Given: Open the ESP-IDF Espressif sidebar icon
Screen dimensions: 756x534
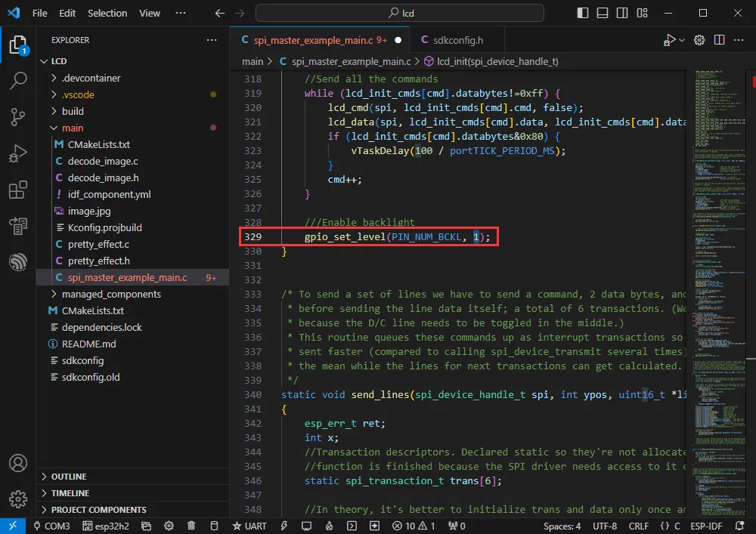Looking at the screenshot, I should [18, 262].
